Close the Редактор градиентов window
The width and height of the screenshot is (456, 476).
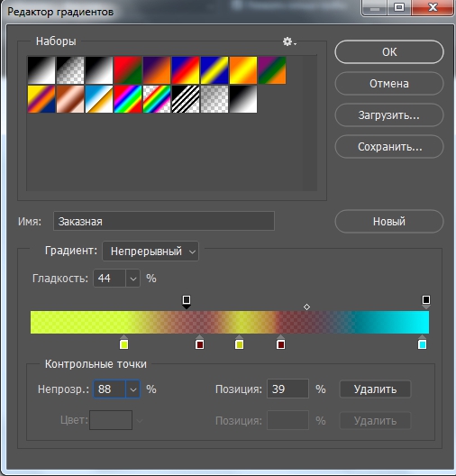click(x=433, y=7)
